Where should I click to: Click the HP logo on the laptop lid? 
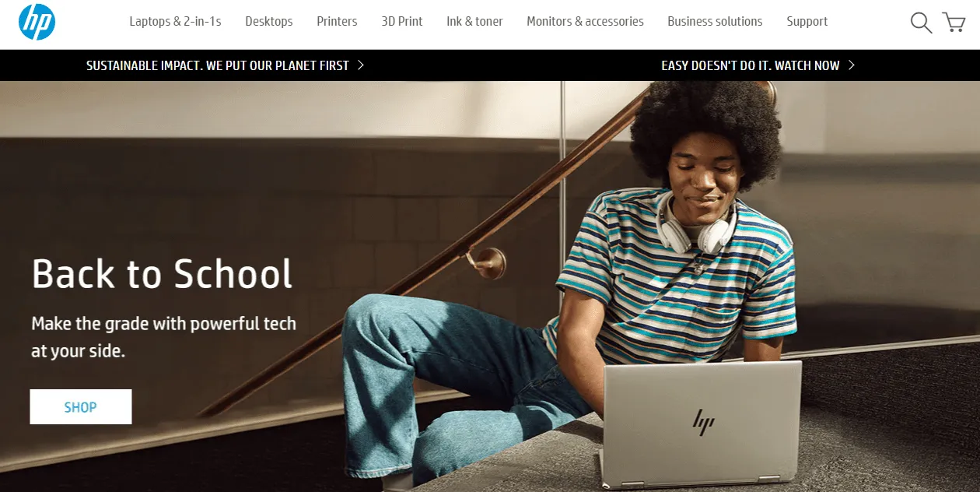703,422
